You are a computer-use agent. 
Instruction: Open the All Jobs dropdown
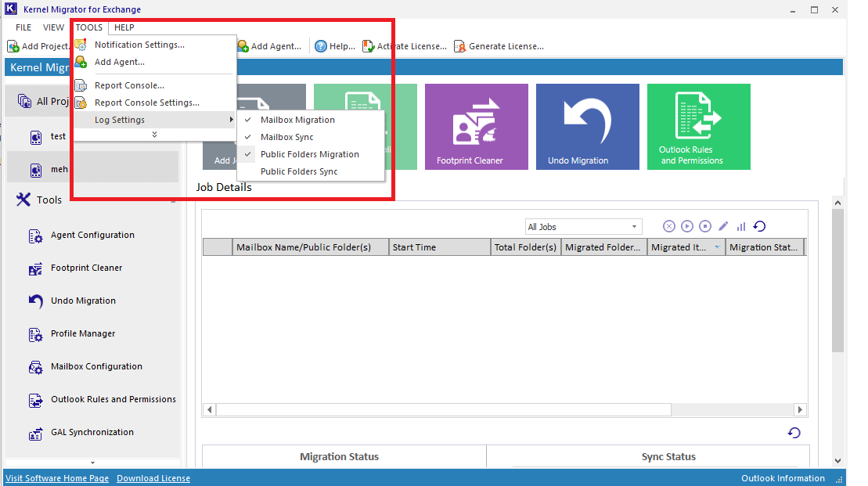pos(583,226)
